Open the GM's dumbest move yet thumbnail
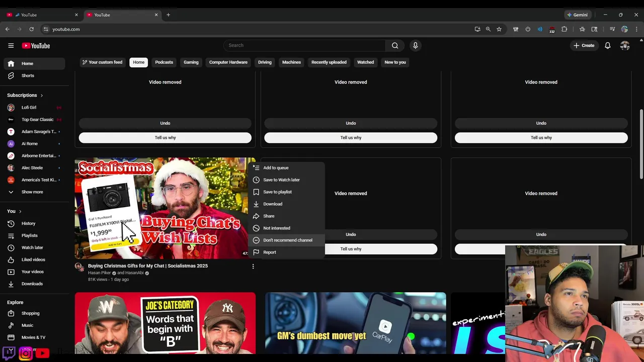The width and height of the screenshot is (644, 362). (x=356, y=323)
